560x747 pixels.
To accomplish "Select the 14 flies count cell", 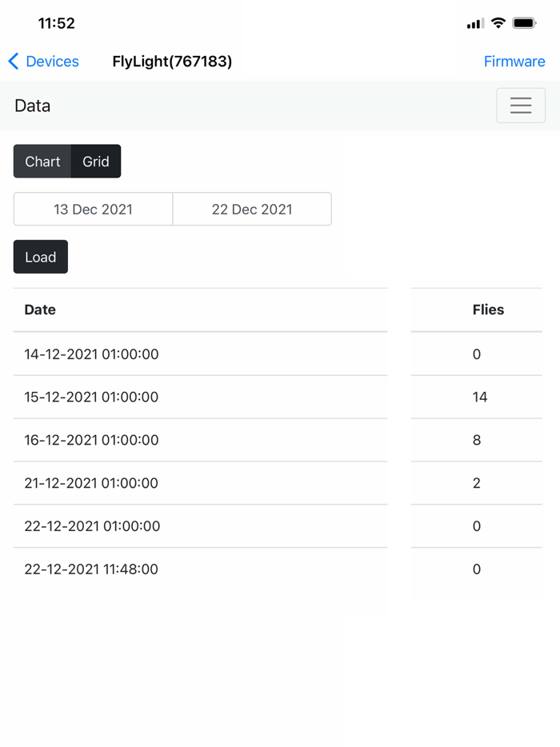I will [x=479, y=397].
